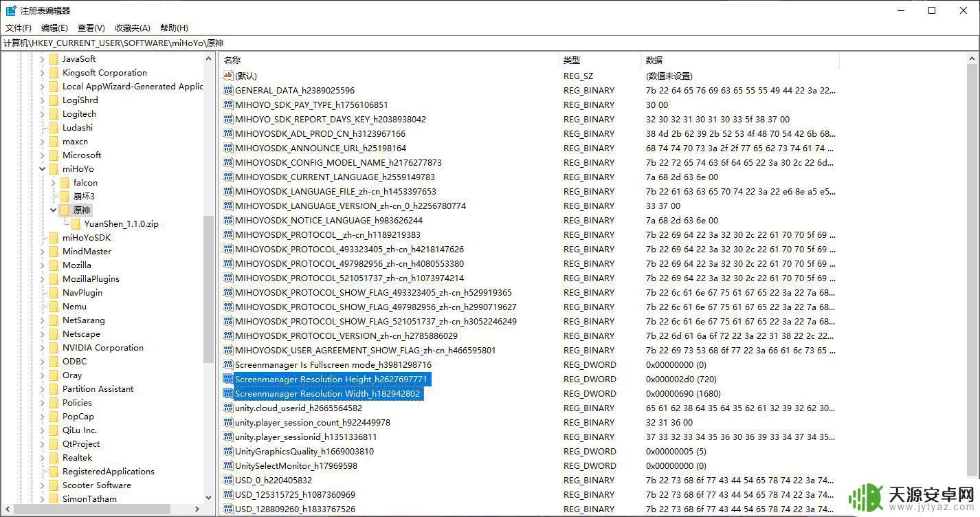
Task: Click the folder icon of the falcon key
Action: 65,182
